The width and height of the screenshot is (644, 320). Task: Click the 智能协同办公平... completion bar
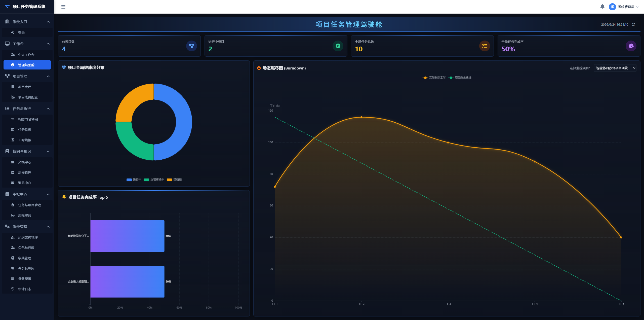[127, 236]
